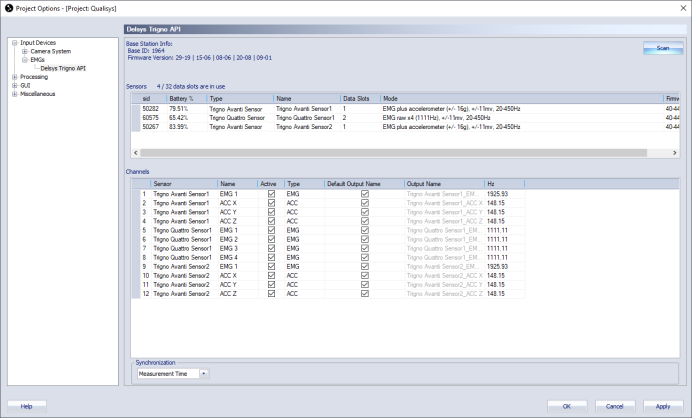The height and width of the screenshot is (418, 692).
Task: Expand the GUI tree node
Action: coord(15,85)
